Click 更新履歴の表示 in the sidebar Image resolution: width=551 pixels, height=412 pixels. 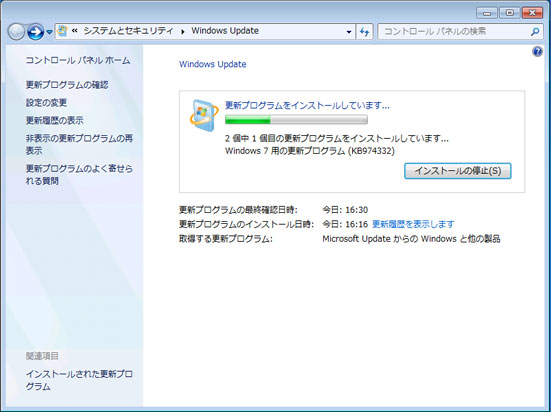pyautogui.click(x=54, y=121)
